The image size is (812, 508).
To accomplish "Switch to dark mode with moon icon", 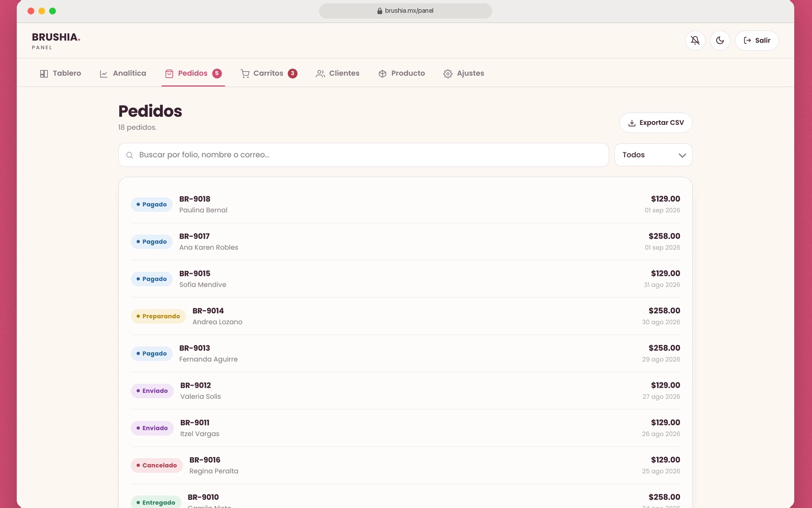I will (720, 41).
